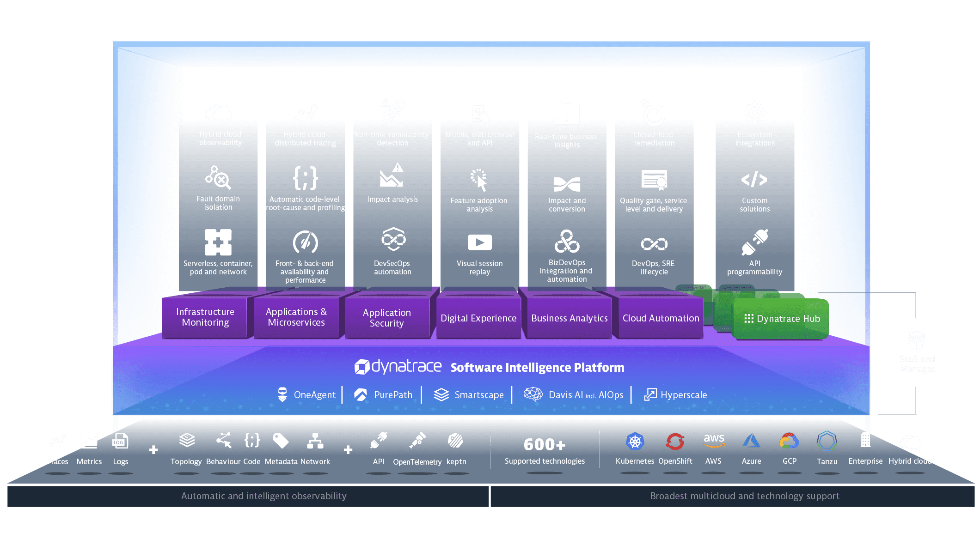Image resolution: width=980 pixels, height=551 pixels.
Task: Click the Hybrid cloud observability label
Action: [220, 139]
